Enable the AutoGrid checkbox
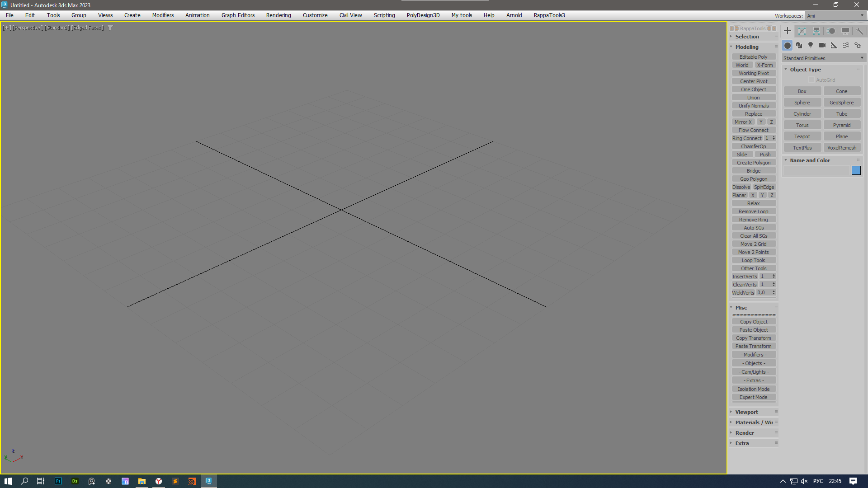868x488 pixels. 811,80
